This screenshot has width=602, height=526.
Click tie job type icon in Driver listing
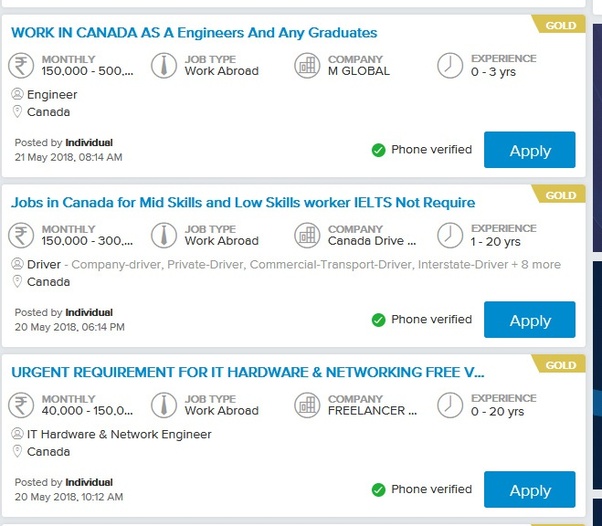[164, 236]
